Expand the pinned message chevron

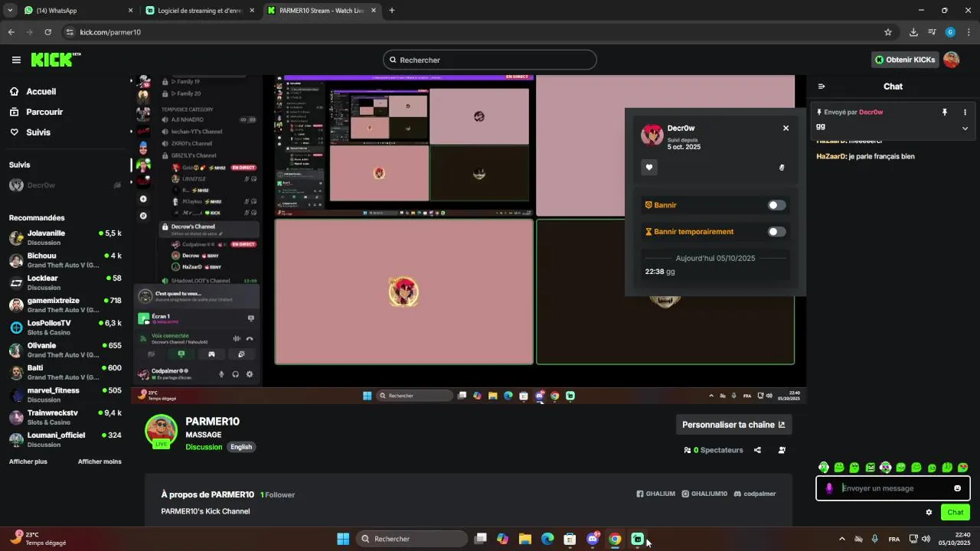click(965, 129)
